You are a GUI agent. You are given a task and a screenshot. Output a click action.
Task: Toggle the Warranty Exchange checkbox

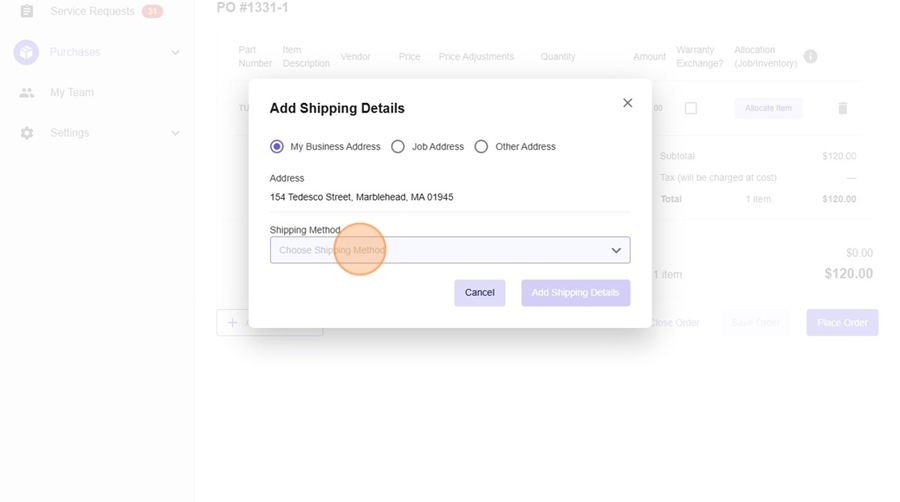690,108
